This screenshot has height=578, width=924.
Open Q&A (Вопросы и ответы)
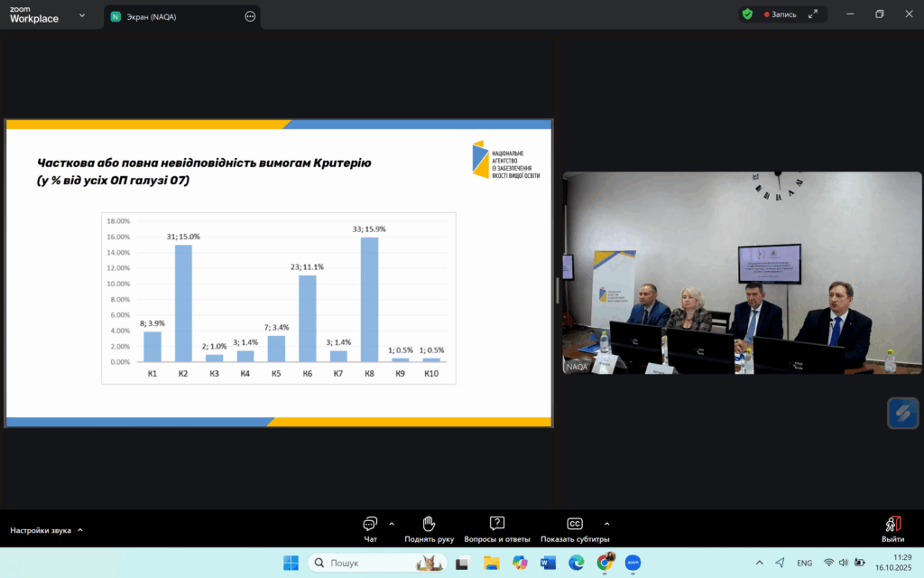tap(496, 524)
